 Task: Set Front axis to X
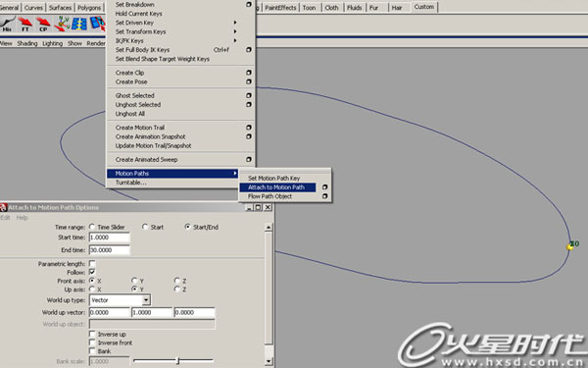pos(92,281)
